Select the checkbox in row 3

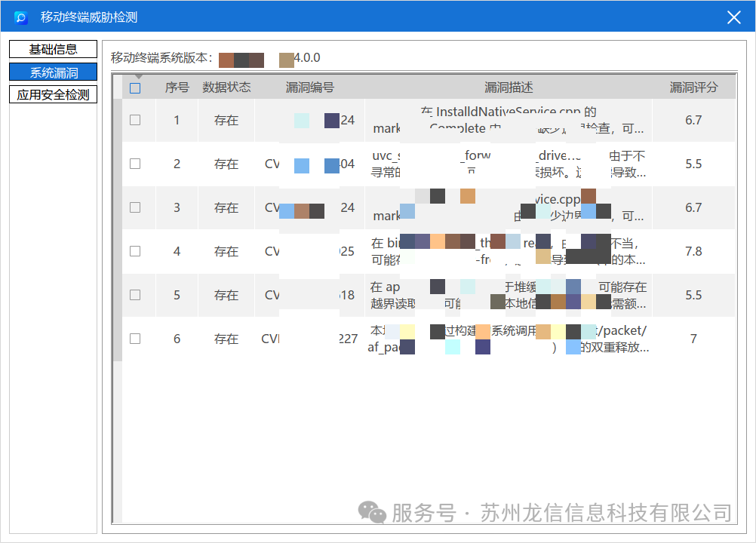point(135,207)
